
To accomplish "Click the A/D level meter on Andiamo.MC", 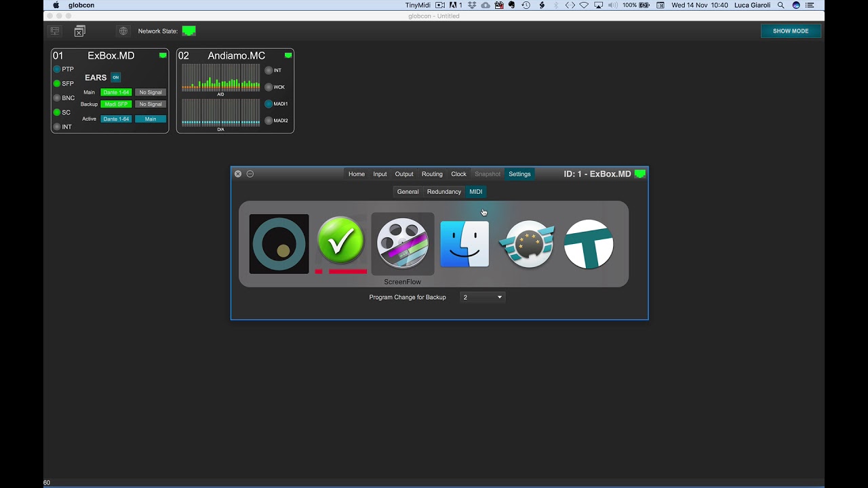I will click(x=220, y=78).
